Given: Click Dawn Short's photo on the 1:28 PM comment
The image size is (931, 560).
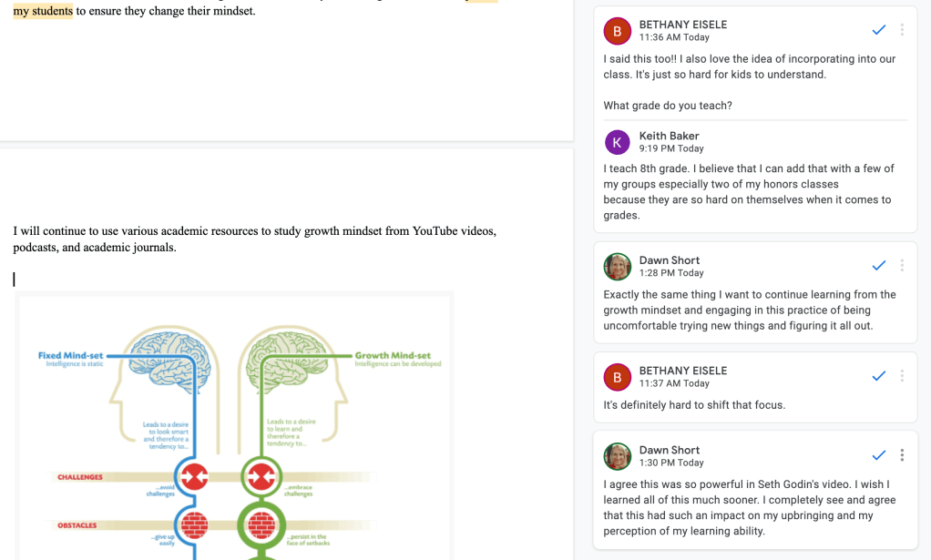Looking at the screenshot, I should click(x=618, y=267).
